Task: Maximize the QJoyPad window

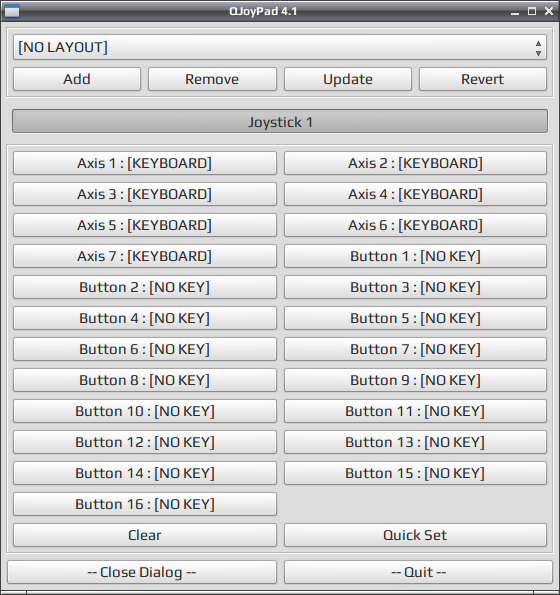Action: [532, 11]
